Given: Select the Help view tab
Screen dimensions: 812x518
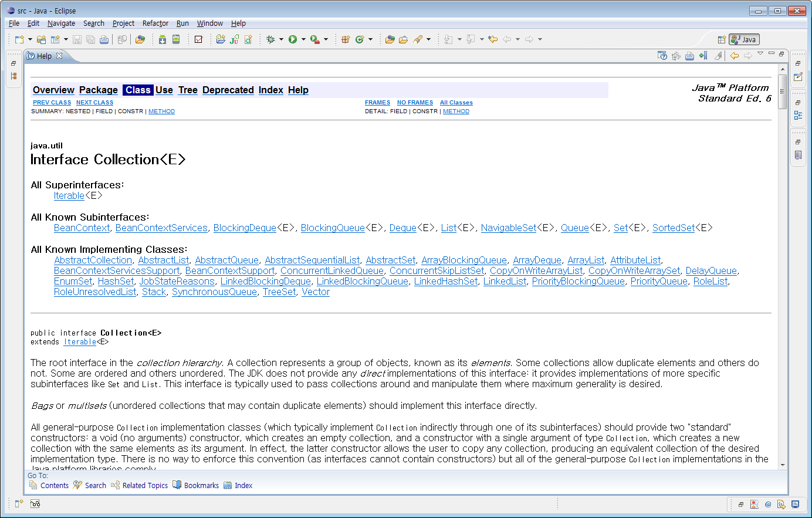Looking at the screenshot, I should 44,56.
